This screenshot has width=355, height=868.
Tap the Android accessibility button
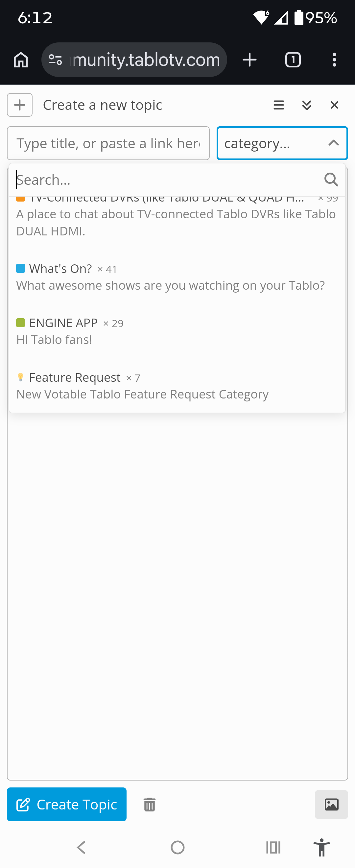[322, 847]
